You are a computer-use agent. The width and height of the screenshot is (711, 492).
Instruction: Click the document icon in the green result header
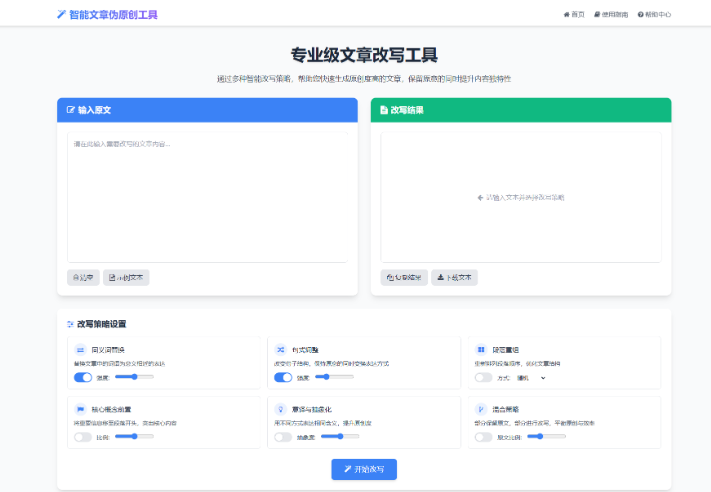(x=384, y=110)
